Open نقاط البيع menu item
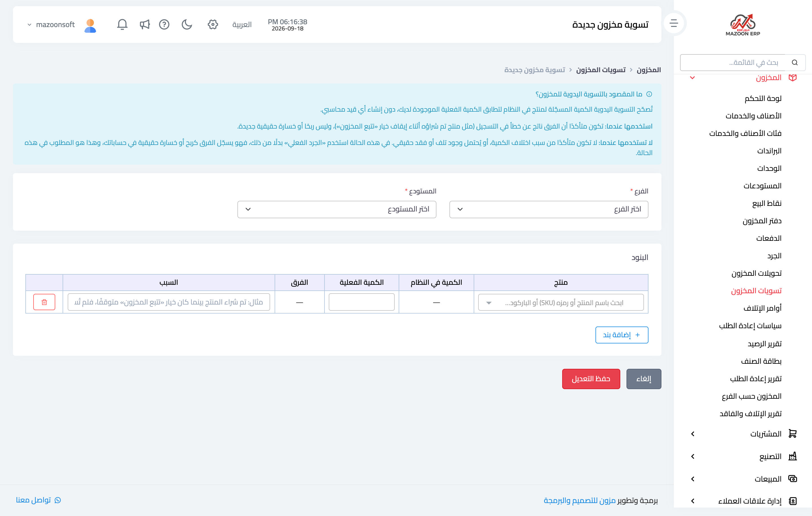Viewport: 812px width, 516px height. point(767,203)
